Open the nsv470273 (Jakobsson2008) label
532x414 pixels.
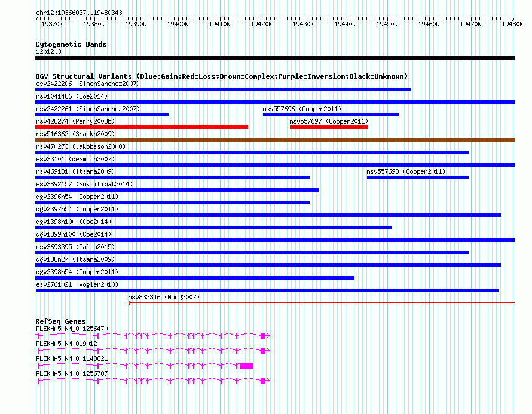point(81,146)
